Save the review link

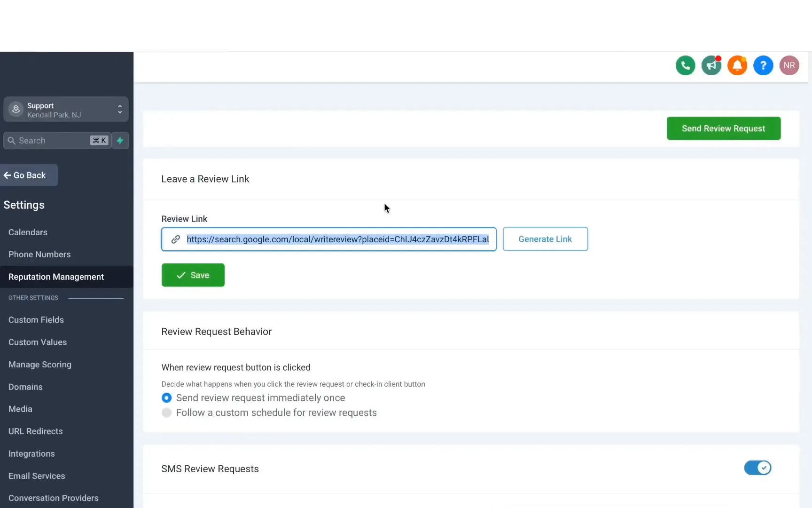193,275
